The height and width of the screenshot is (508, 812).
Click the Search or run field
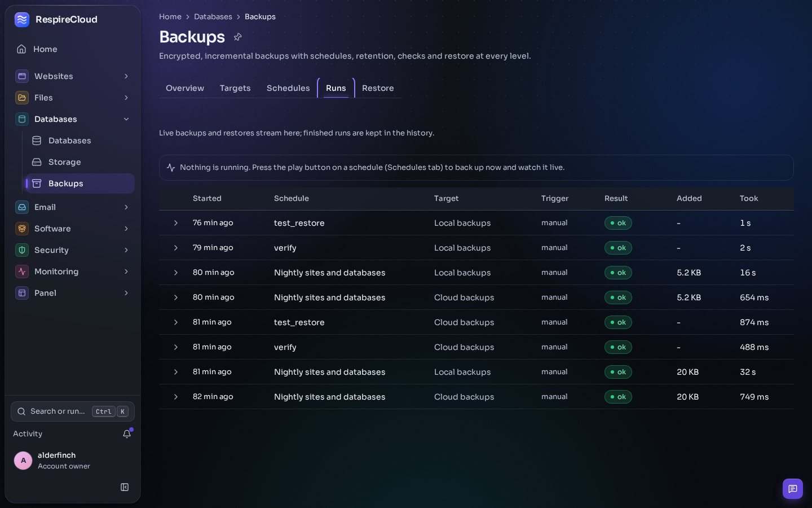[x=73, y=411]
